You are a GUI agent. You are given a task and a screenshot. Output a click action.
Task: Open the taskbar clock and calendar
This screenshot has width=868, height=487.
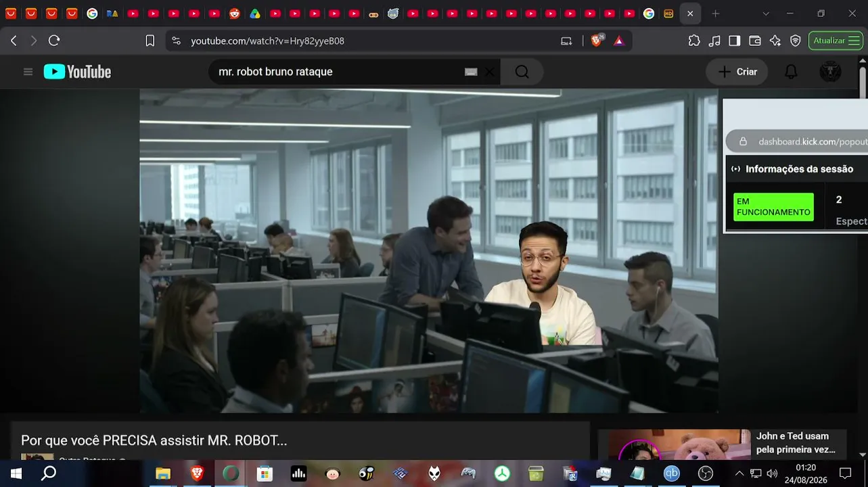coord(806,473)
